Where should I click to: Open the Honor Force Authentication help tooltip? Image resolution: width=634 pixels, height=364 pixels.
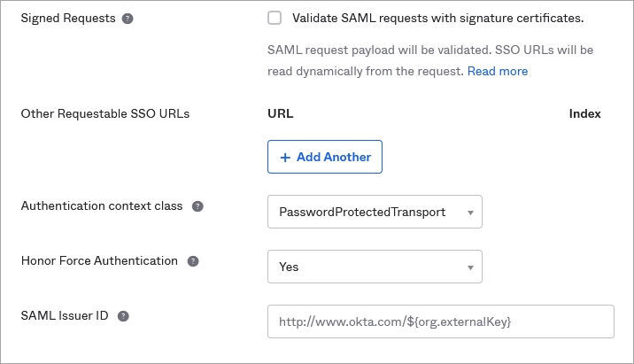[193, 261]
